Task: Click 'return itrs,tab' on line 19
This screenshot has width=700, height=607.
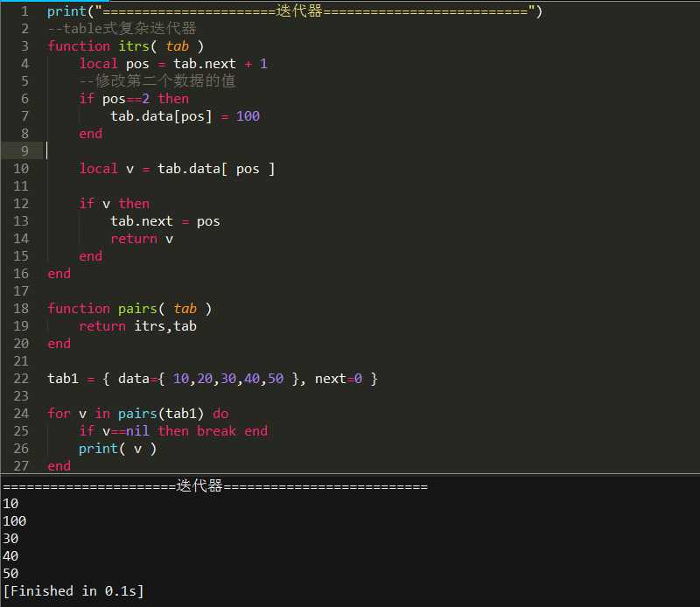Action: (x=137, y=326)
